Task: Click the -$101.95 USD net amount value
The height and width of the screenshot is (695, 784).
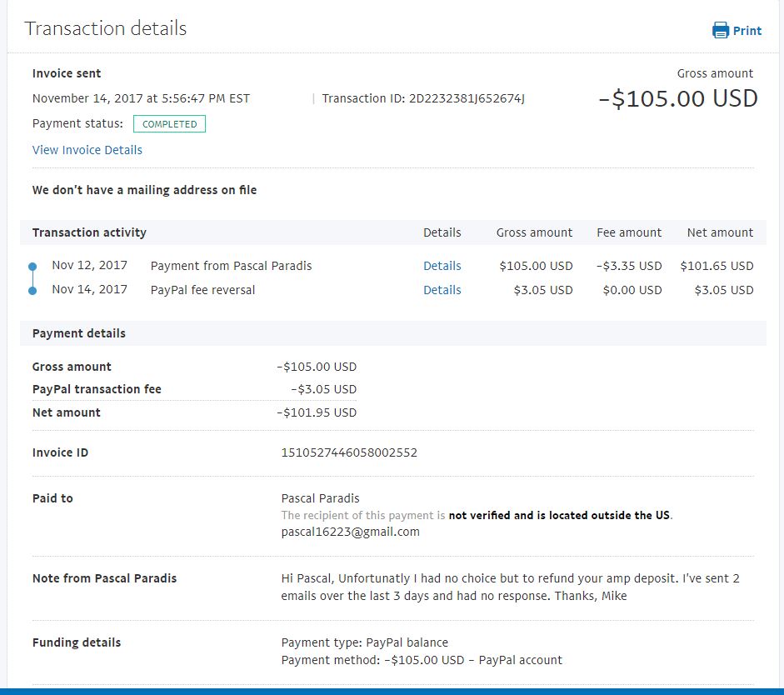Action: 317,412
